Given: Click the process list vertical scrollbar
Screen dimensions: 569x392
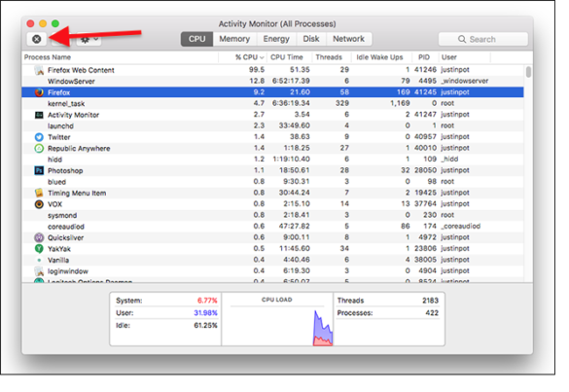Looking at the screenshot, I should [x=528, y=72].
